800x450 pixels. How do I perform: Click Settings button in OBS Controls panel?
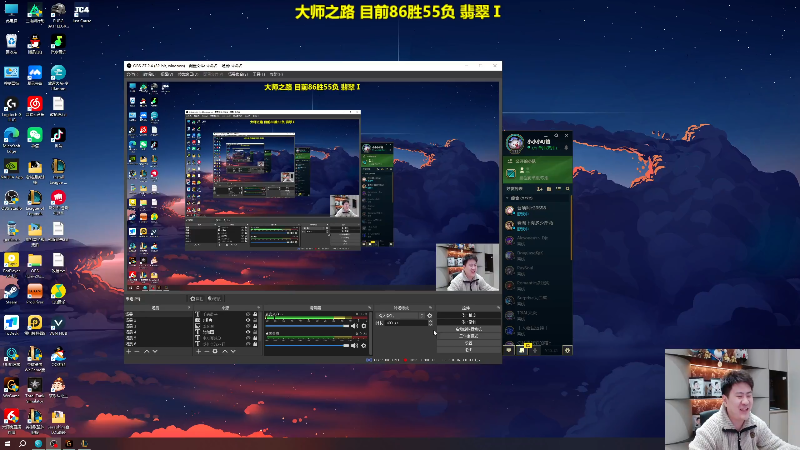(x=469, y=343)
